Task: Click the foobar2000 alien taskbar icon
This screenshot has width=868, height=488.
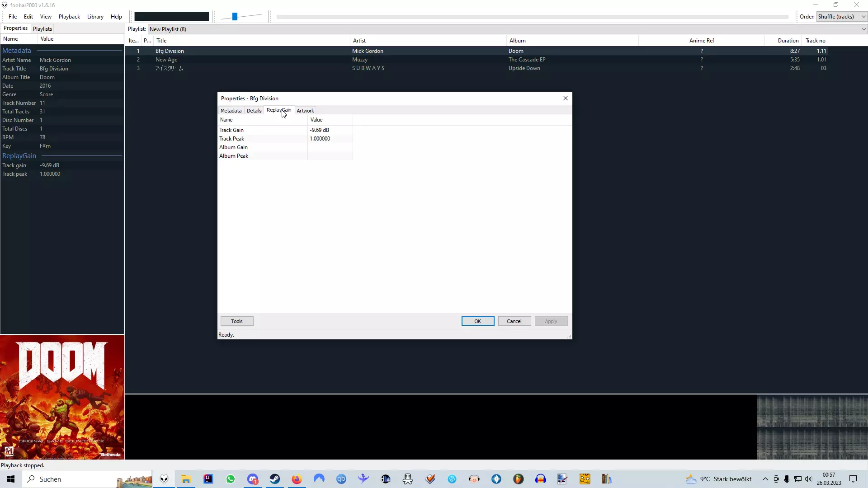Action: (x=164, y=479)
